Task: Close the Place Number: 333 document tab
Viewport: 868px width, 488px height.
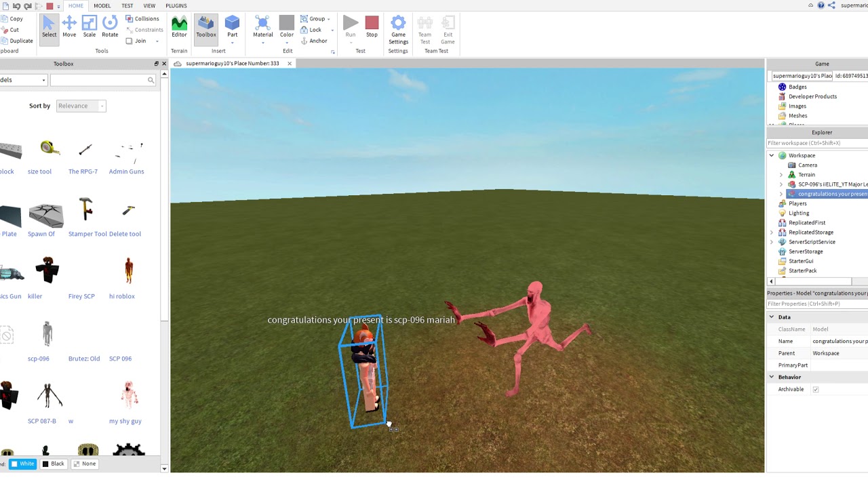Action: click(290, 64)
